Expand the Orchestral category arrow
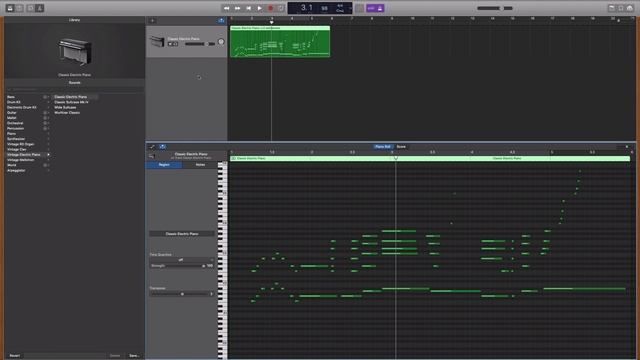Image resolution: width=640 pixels, height=360 pixels. 48,123
